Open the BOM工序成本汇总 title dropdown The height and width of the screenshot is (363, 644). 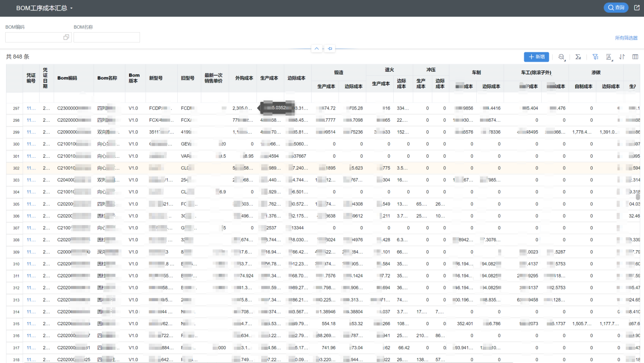click(x=45, y=8)
